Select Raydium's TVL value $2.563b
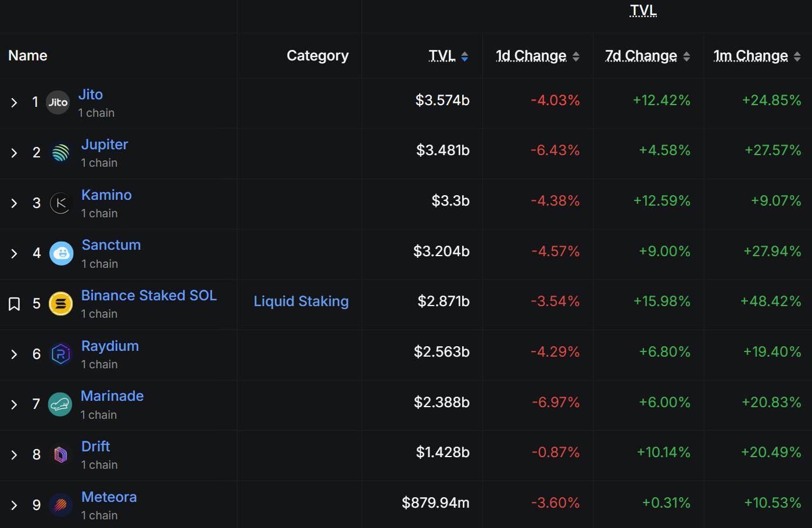Image resolution: width=812 pixels, height=528 pixels. pyautogui.click(x=442, y=351)
